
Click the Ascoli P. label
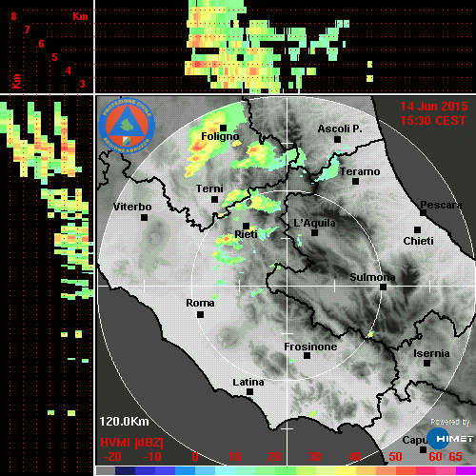pyautogui.click(x=340, y=129)
